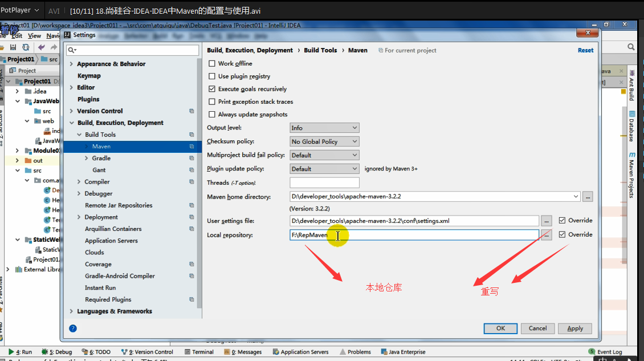Click the IDEA Search Everywhere magnifier icon
The height and width of the screenshot is (361, 644).
(x=631, y=47)
